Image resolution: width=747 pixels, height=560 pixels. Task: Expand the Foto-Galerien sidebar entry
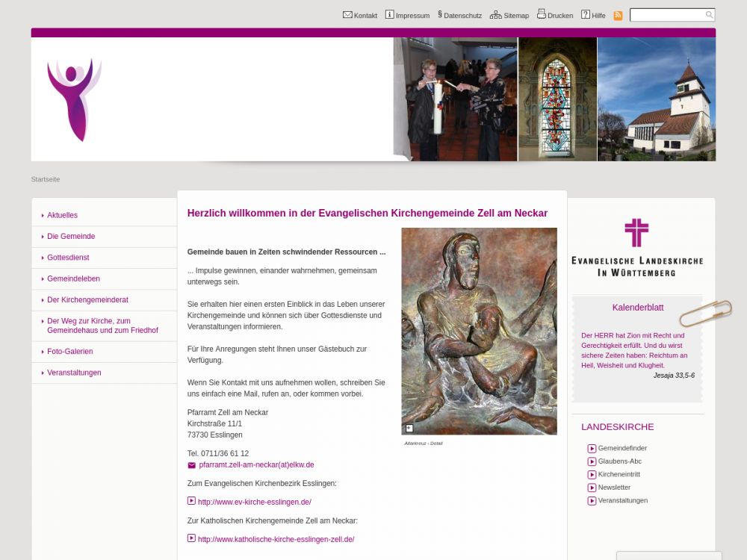coord(70,352)
